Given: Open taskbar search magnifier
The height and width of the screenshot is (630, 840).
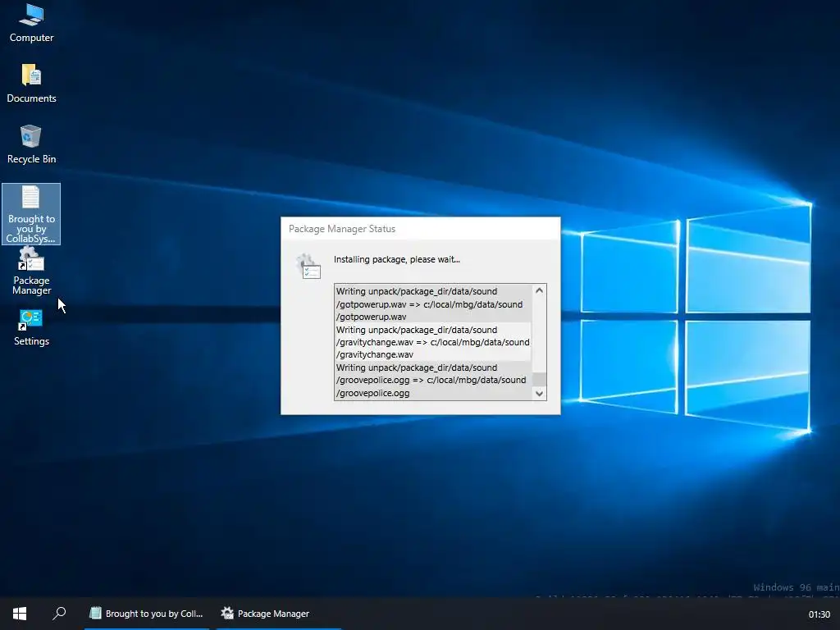Looking at the screenshot, I should (59, 614).
